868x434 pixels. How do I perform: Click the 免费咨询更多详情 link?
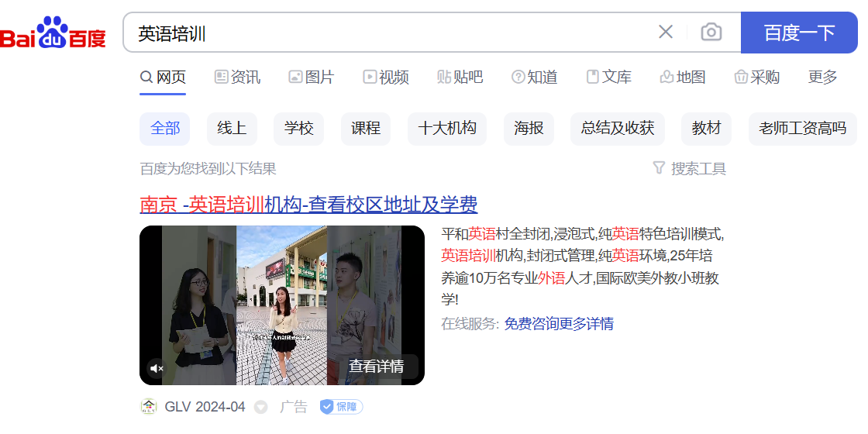559,324
